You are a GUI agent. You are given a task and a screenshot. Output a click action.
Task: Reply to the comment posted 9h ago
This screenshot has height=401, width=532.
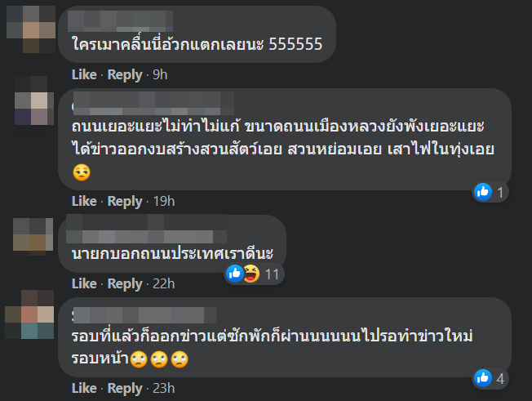pyautogui.click(x=125, y=74)
